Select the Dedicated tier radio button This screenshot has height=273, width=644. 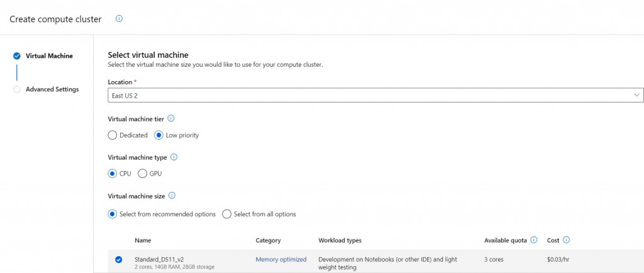pyautogui.click(x=113, y=135)
